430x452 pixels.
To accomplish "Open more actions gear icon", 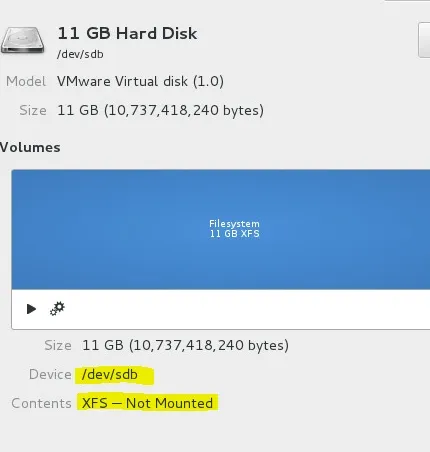I will point(57,309).
